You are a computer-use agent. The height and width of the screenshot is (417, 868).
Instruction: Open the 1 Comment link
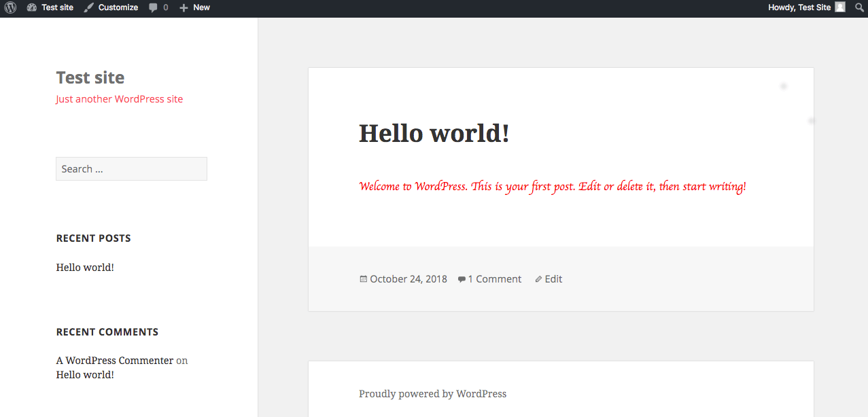point(495,279)
